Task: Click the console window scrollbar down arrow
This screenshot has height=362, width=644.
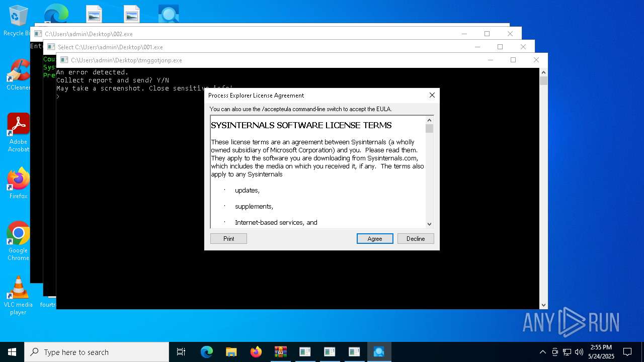Action: 543,305
